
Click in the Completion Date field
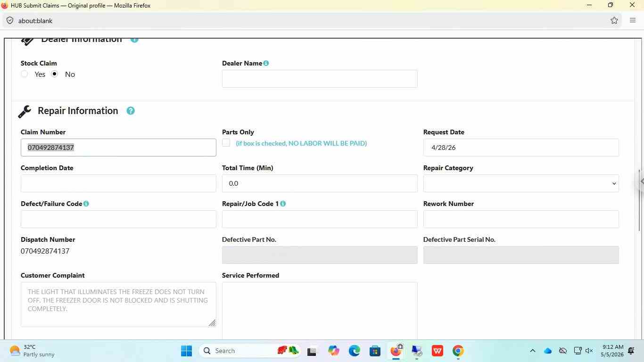(x=118, y=183)
